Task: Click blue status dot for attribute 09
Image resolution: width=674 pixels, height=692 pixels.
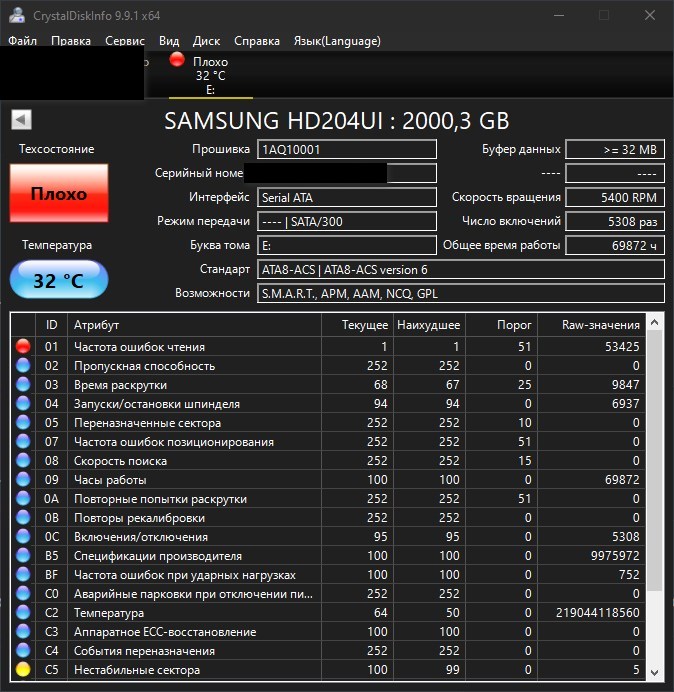Action: 23,479
